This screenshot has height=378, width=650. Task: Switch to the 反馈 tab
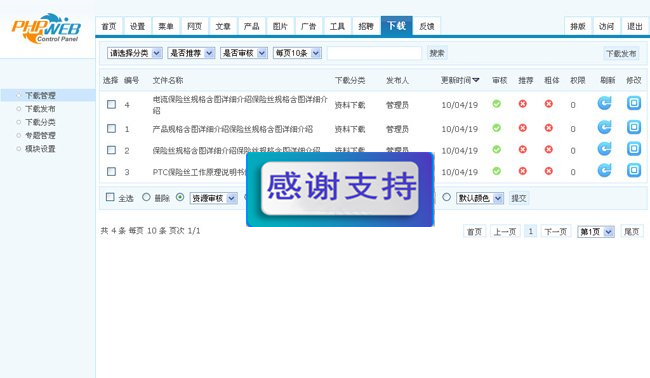pos(427,26)
